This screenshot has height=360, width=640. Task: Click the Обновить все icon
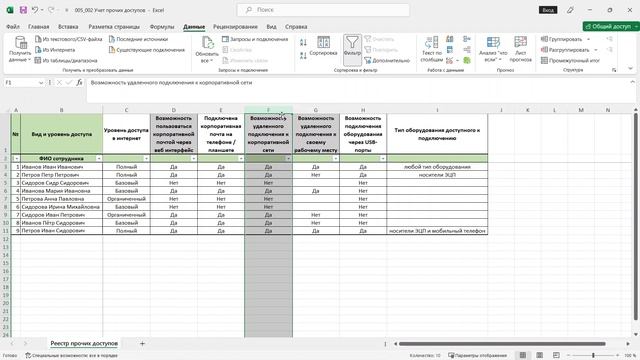click(207, 43)
